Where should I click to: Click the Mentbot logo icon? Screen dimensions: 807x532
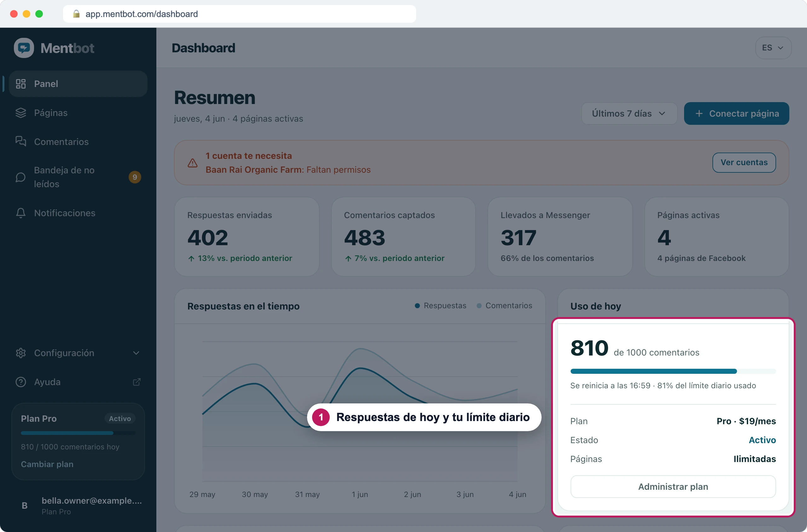24,48
